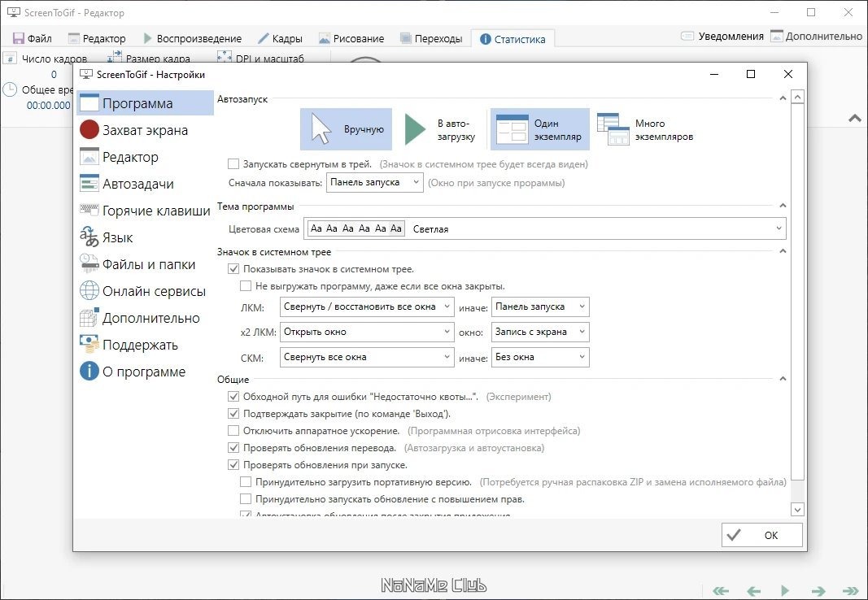Screen dimensions: 868x600
Task: Choose Один экземпляр option
Action: point(539,129)
